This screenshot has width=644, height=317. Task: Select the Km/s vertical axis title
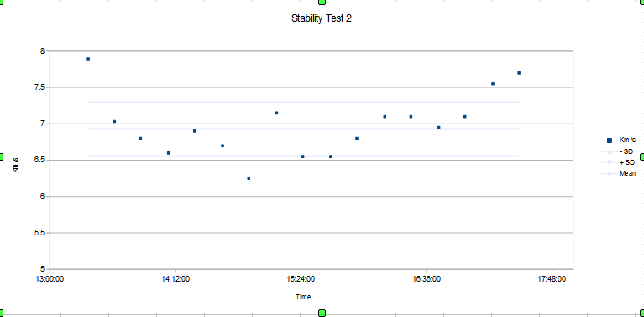pos(16,166)
